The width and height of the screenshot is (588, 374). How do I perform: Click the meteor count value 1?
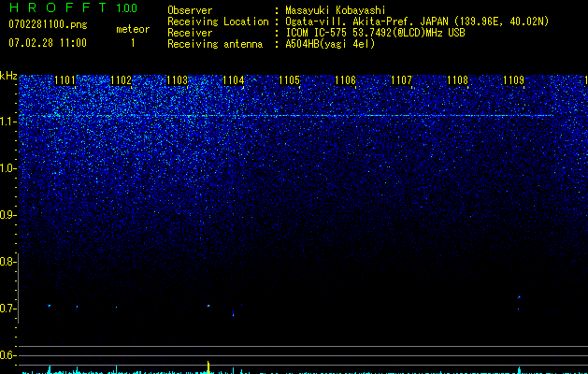pos(133,43)
